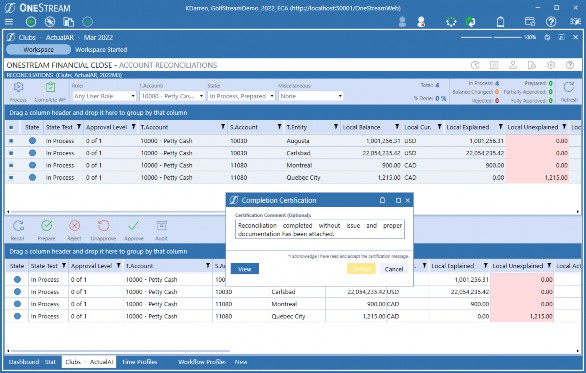Click the globe icon in top toolbar
Viewport: 586px width, 373px height.
coord(50,22)
